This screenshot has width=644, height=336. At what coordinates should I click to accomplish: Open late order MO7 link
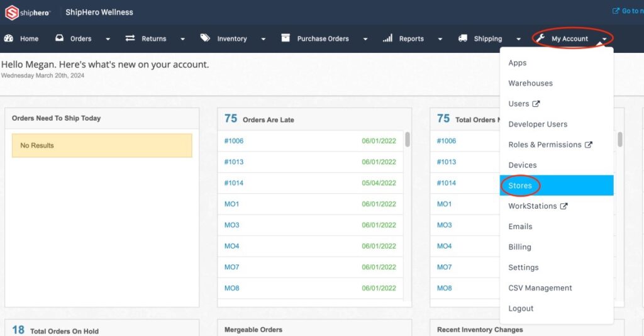tap(231, 267)
